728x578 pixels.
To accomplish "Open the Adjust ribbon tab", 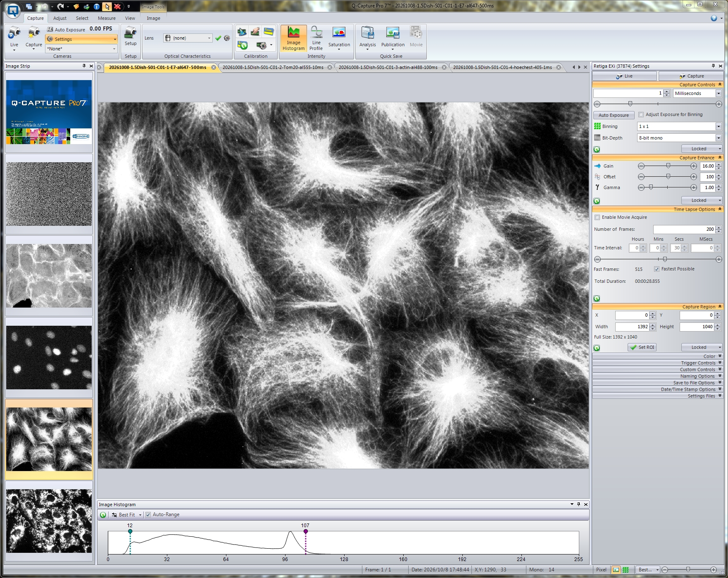I will [60, 18].
